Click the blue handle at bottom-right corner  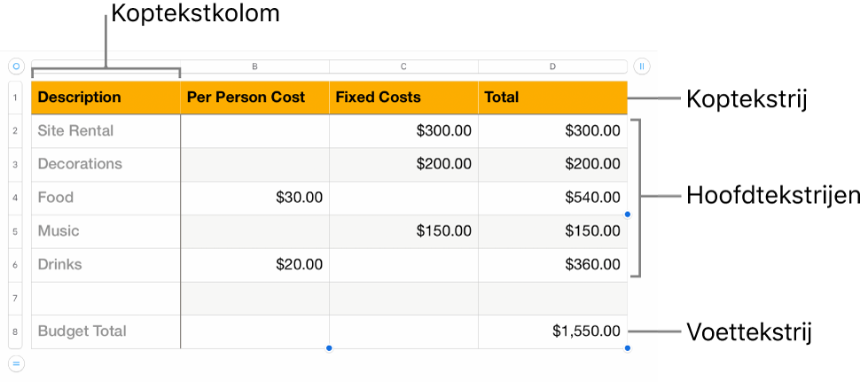click(628, 348)
